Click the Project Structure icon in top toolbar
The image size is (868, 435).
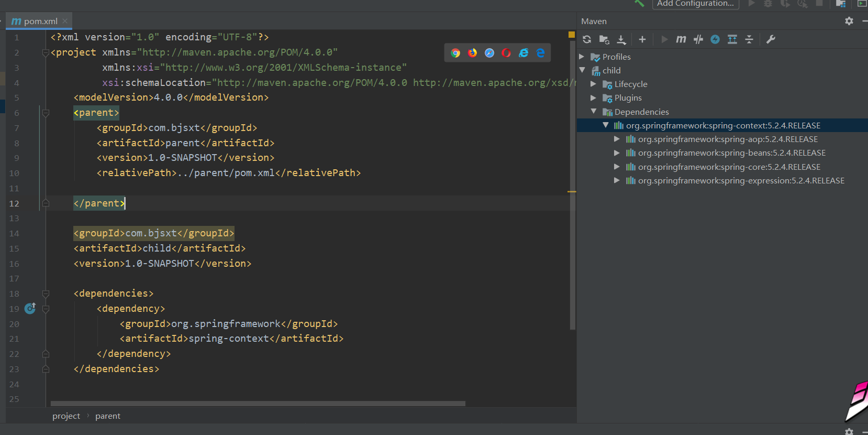[841, 3]
